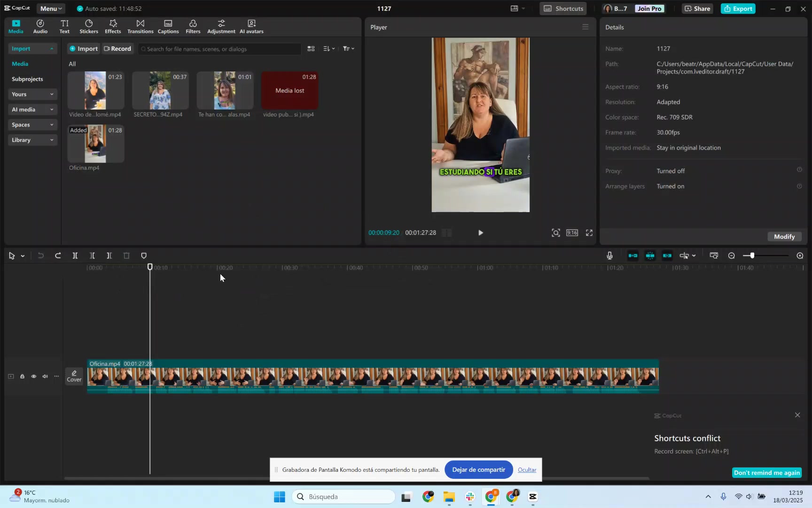Click the redo arrow in timeline toolbar

pos(58,256)
